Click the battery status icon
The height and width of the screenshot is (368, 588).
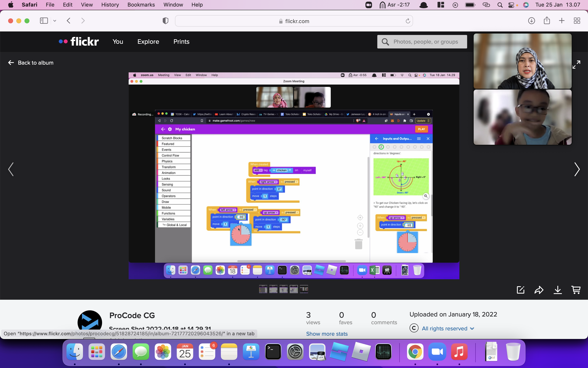470,5
